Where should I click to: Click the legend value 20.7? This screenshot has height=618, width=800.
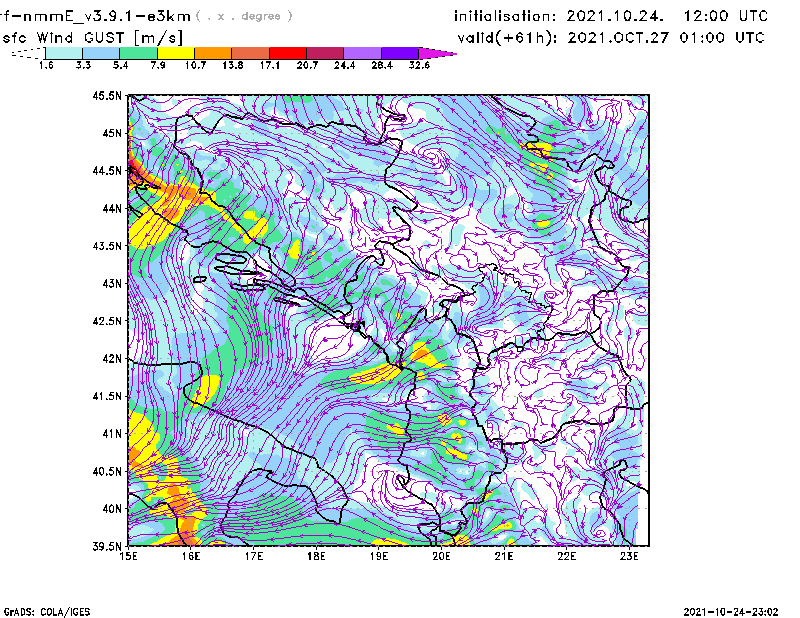(307, 65)
